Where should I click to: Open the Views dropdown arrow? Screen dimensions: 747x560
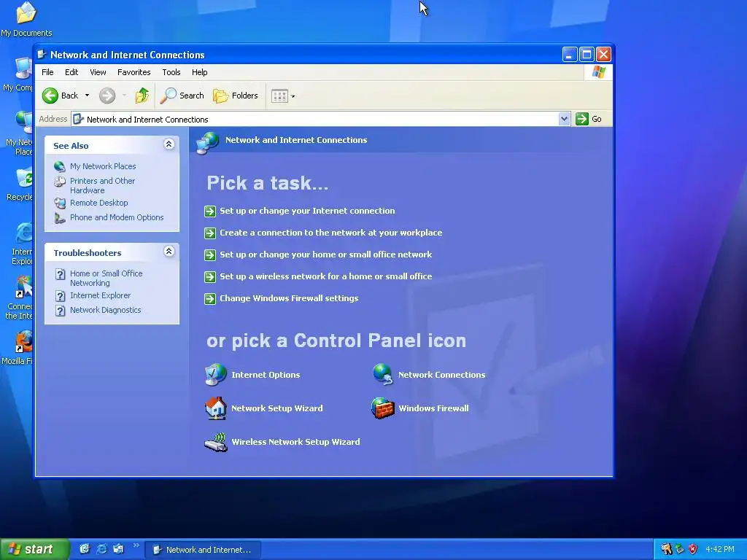point(293,96)
